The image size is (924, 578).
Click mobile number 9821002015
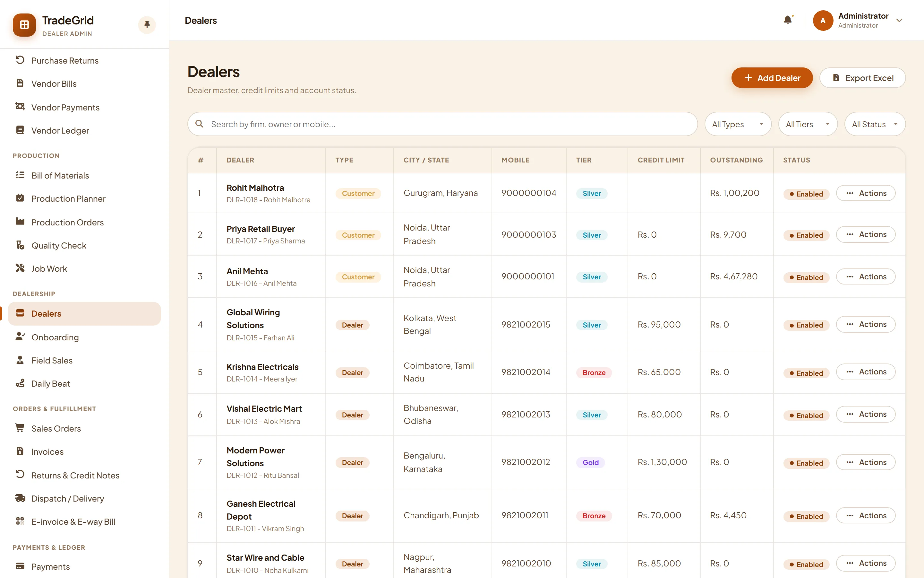[526, 325]
